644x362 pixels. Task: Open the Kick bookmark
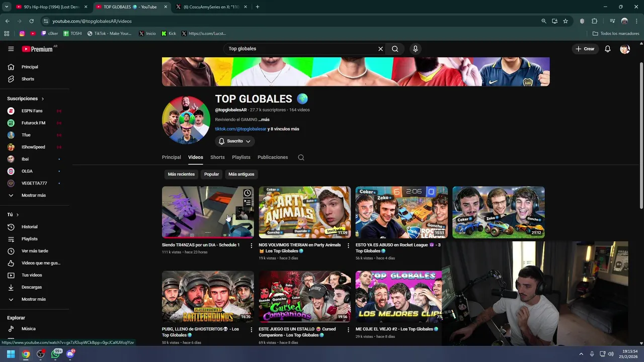[169, 34]
